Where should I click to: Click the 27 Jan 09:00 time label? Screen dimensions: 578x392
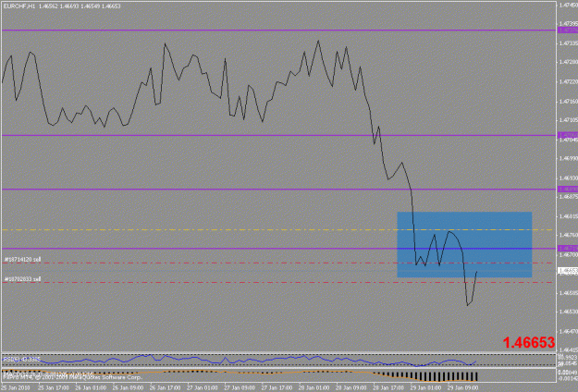pos(240,388)
